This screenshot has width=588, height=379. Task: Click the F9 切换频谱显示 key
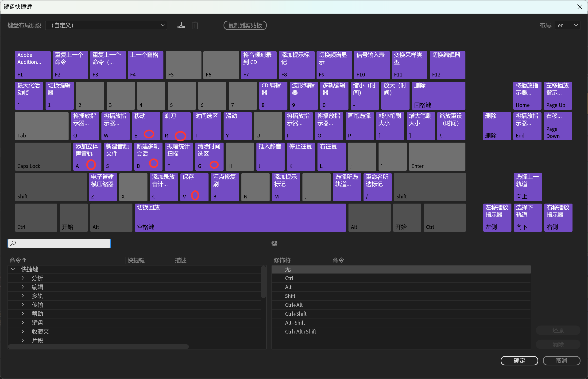point(334,65)
